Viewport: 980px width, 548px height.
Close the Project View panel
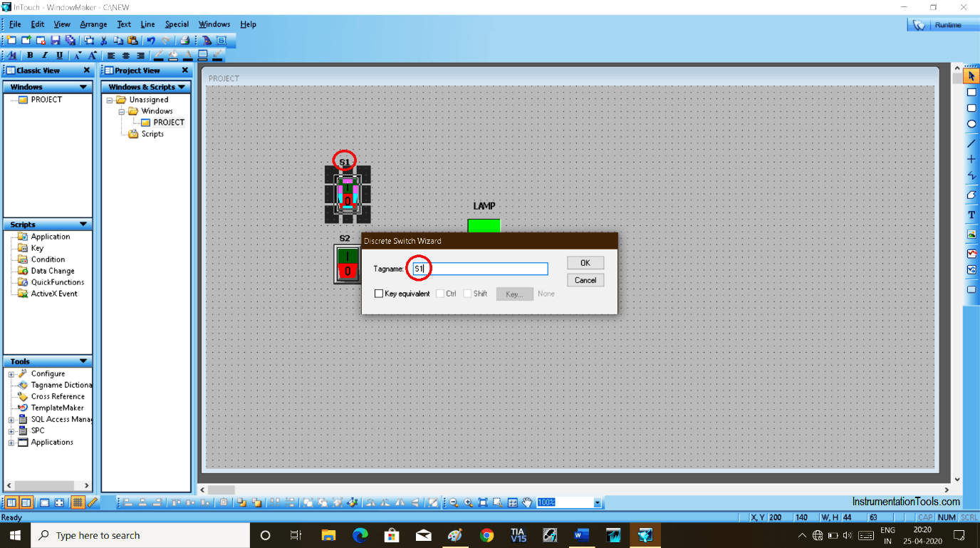tap(185, 71)
